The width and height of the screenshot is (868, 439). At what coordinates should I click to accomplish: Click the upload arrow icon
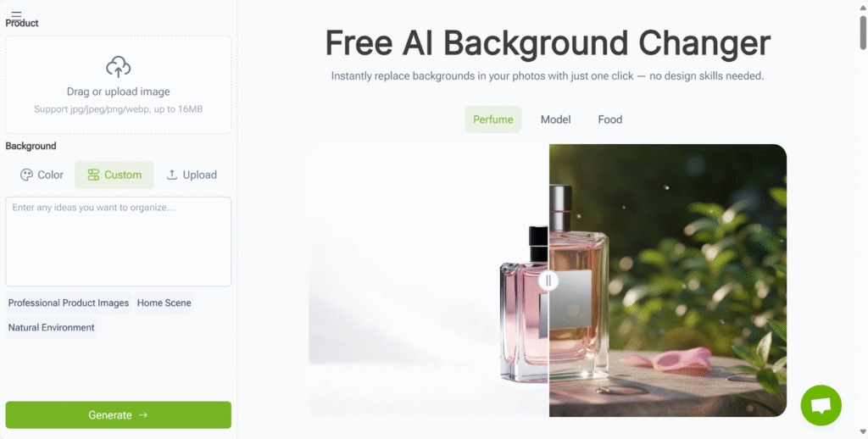click(x=171, y=175)
